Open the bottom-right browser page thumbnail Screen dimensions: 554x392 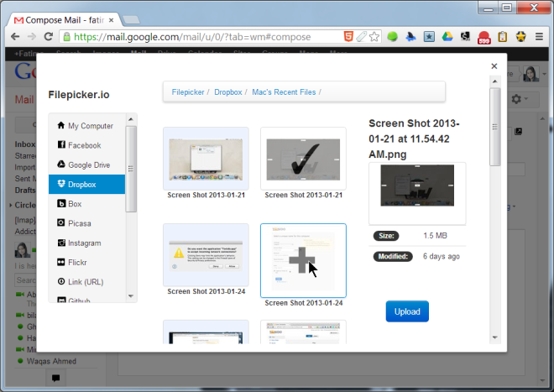[303, 332]
